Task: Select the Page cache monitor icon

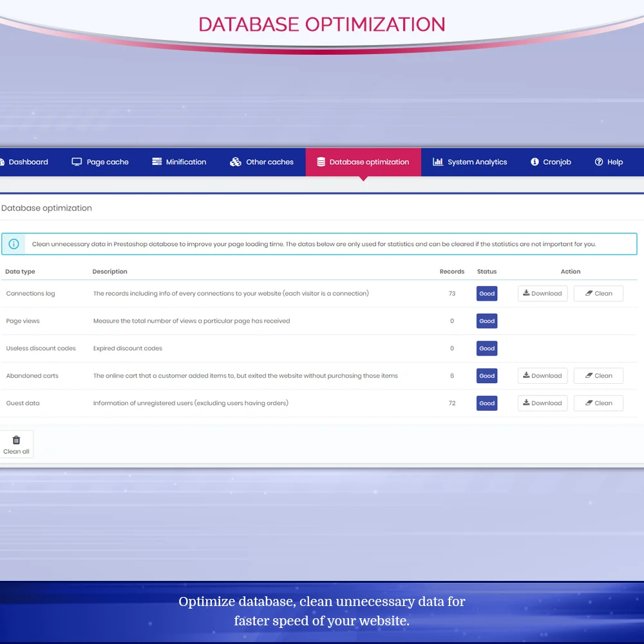Action: (77, 162)
